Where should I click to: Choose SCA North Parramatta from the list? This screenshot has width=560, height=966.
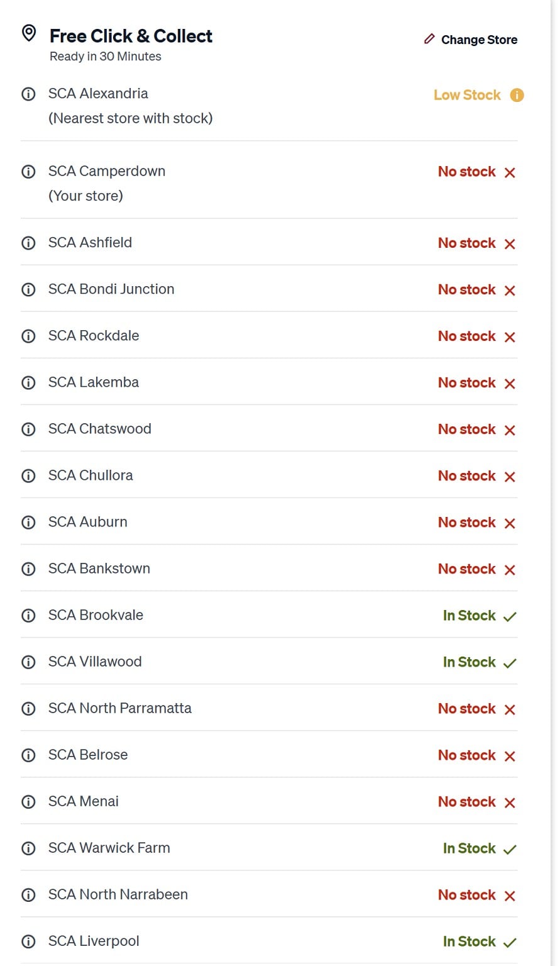[119, 708]
